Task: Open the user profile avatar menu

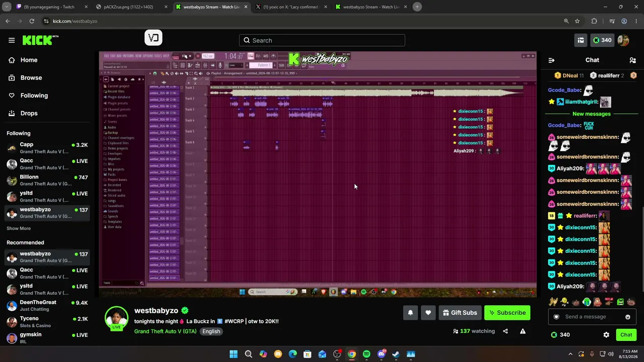Action: pyautogui.click(x=623, y=40)
